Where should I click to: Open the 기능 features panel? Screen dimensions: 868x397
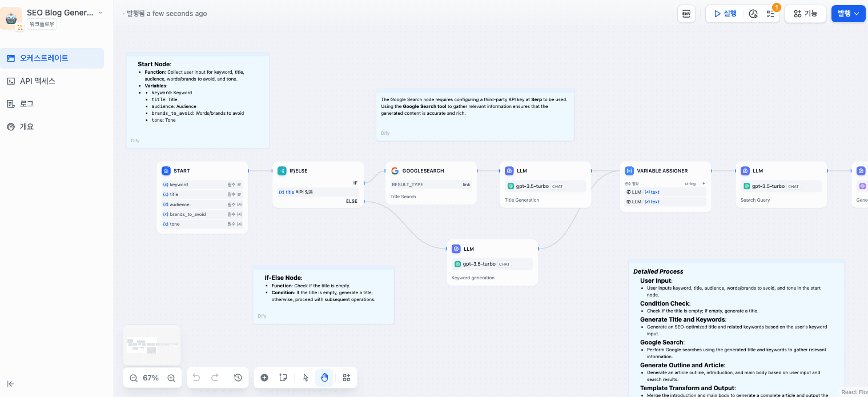click(x=805, y=13)
